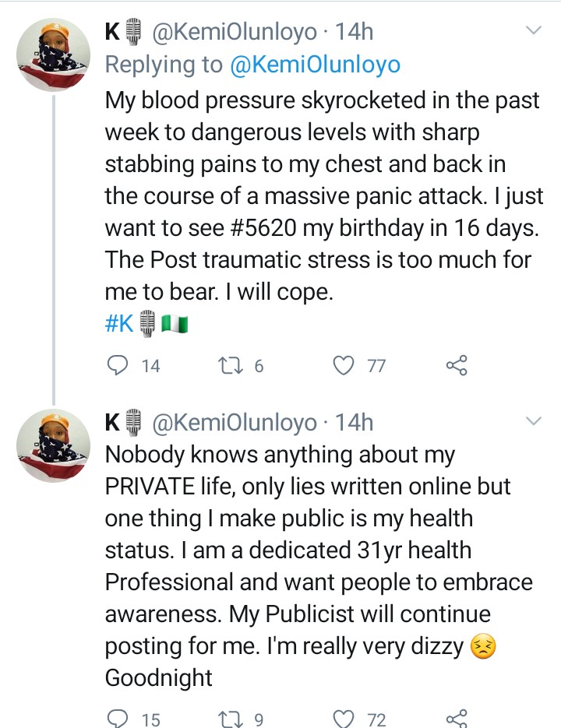
Task: Open the @KemiOlunloyo handle in first tweet
Action: pos(235,32)
